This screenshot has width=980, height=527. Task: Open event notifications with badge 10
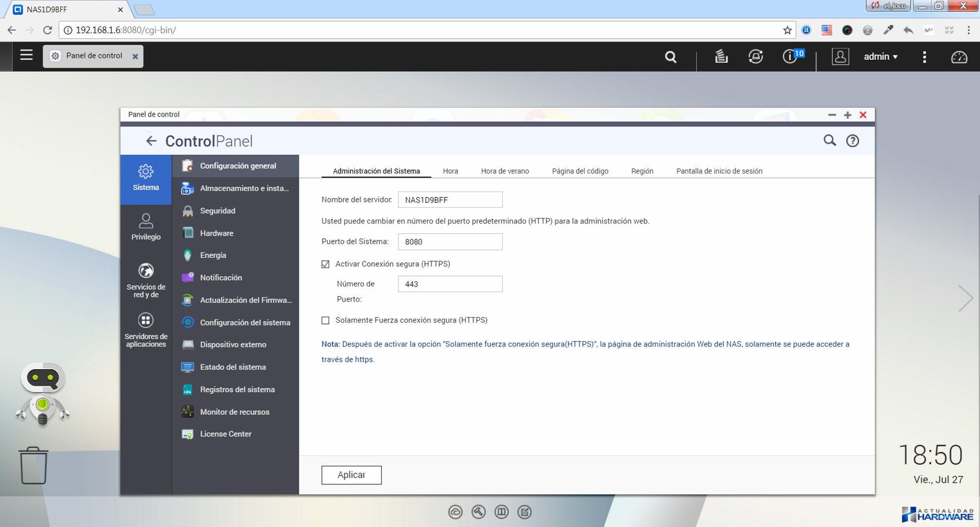[790, 56]
